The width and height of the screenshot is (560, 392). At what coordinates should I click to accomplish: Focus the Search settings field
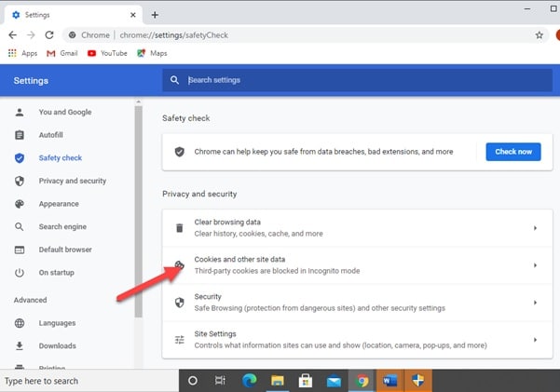click(x=358, y=80)
